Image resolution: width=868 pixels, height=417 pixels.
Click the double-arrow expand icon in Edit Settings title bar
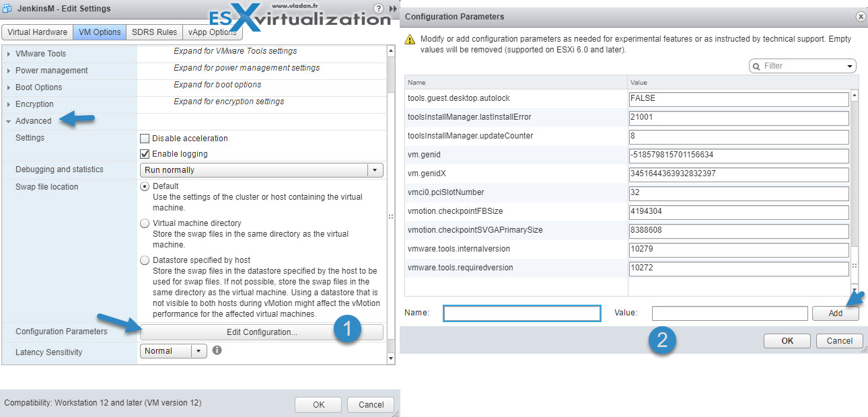click(394, 9)
